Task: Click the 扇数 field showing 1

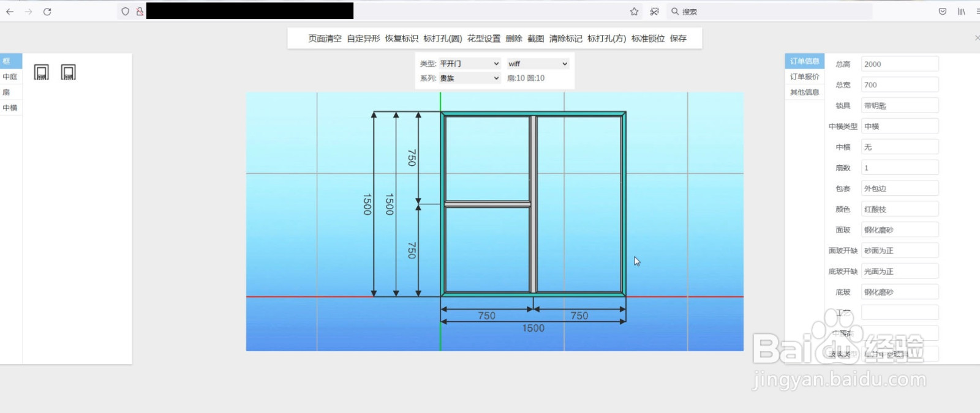Action: (x=900, y=168)
